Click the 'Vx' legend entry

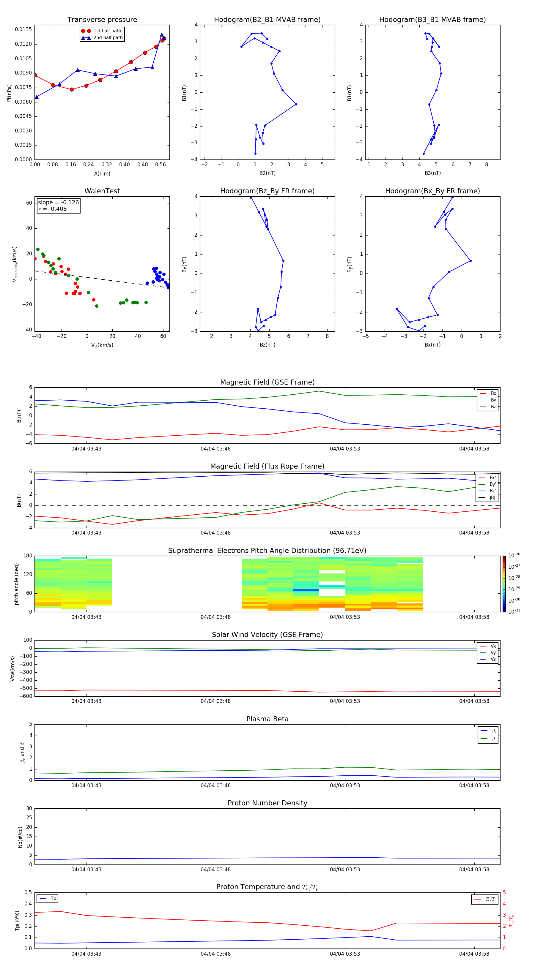488,646
